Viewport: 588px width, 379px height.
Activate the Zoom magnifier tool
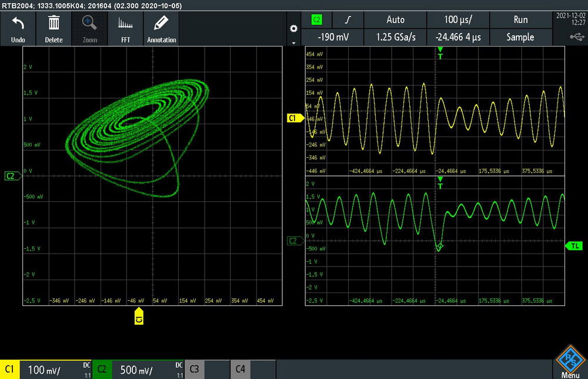pos(89,29)
